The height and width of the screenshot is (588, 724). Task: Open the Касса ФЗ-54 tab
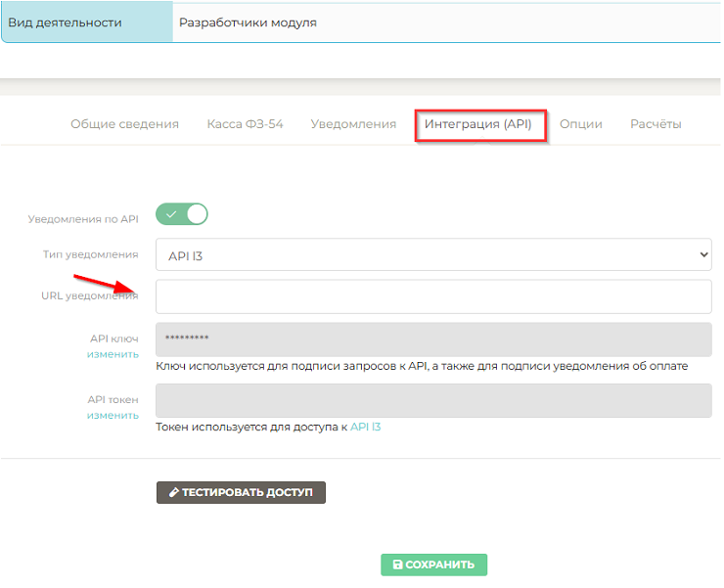coord(245,124)
